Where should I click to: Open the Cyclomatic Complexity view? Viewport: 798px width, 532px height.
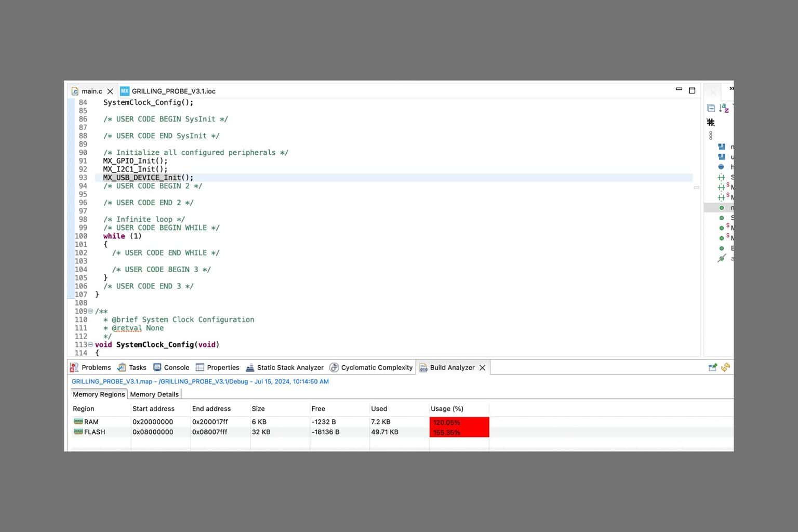coord(371,367)
